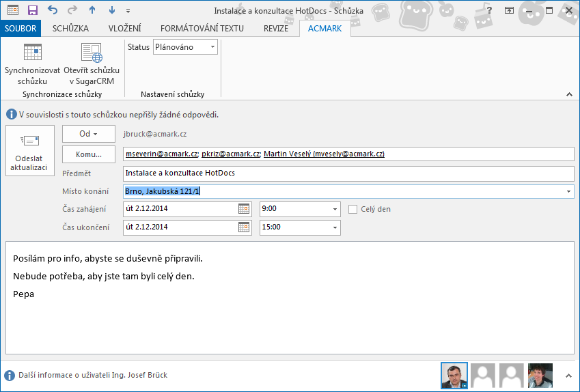Open the start time dropdown showing 9:00

tap(335, 209)
